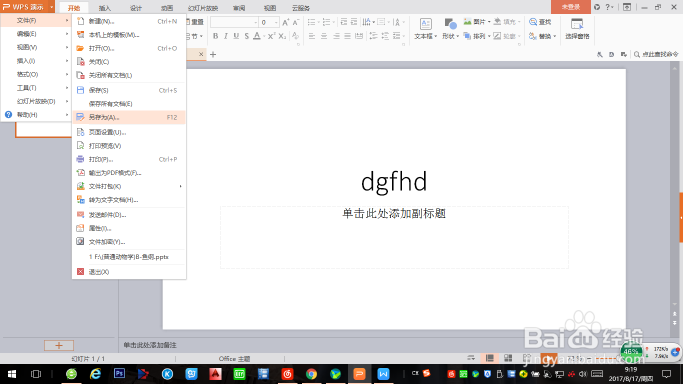683x384 pixels.
Task: Choose Open (打开) with folder icon
Action: tap(129, 48)
